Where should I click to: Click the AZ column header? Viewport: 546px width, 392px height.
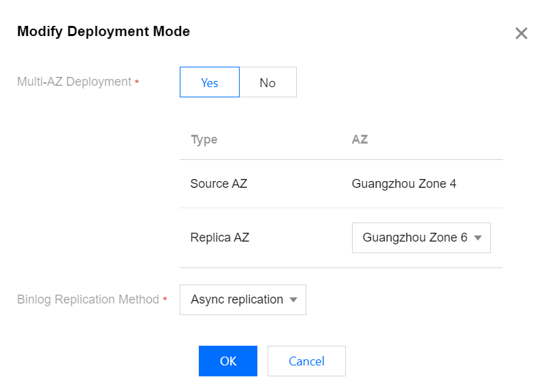click(359, 140)
